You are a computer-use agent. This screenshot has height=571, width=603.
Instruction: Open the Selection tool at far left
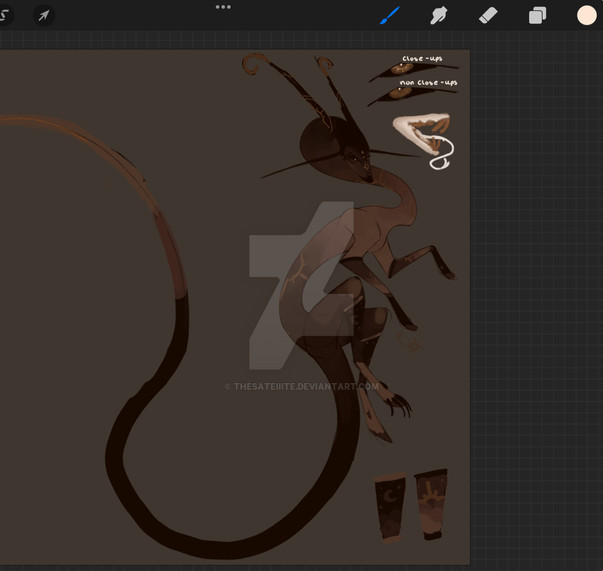pos(5,16)
